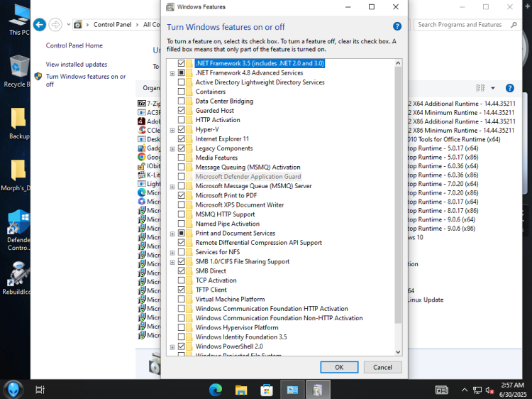Open File Explorer from taskbar
The image size is (532, 399).
pyautogui.click(x=241, y=390)
